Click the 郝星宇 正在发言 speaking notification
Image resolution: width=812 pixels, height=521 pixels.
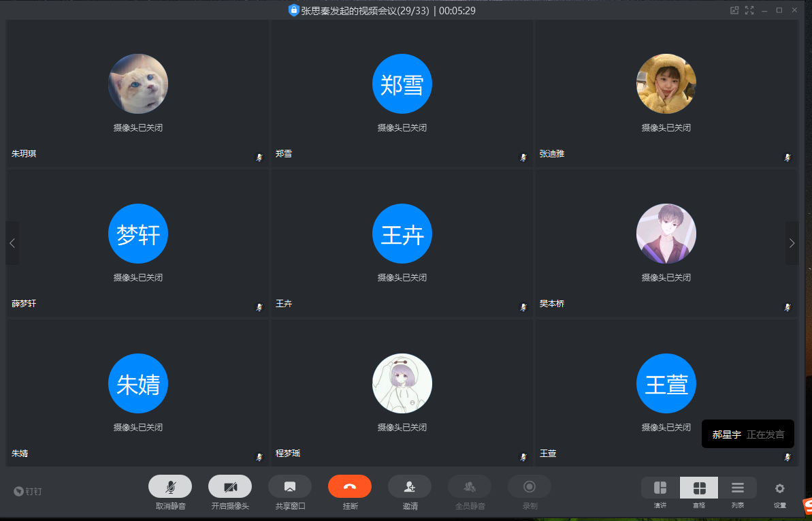click(x=747, y=434)
